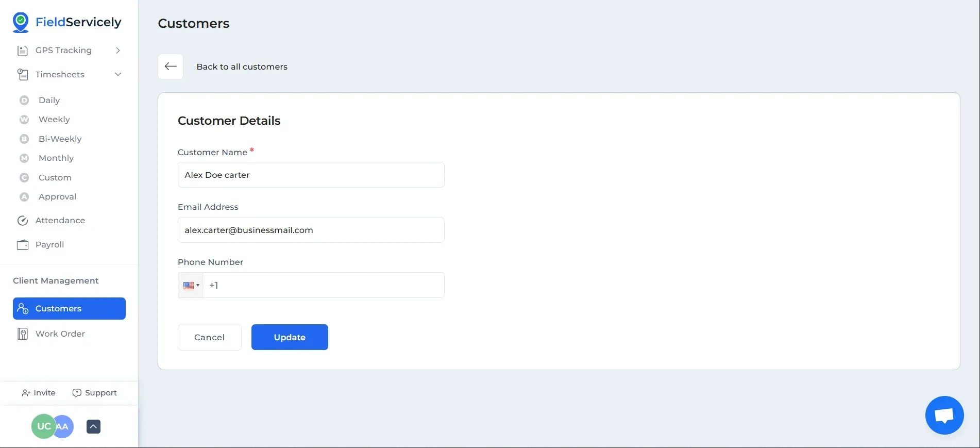Open the live chat bubble
Screen dimensions: 980x448
(944, 416)
